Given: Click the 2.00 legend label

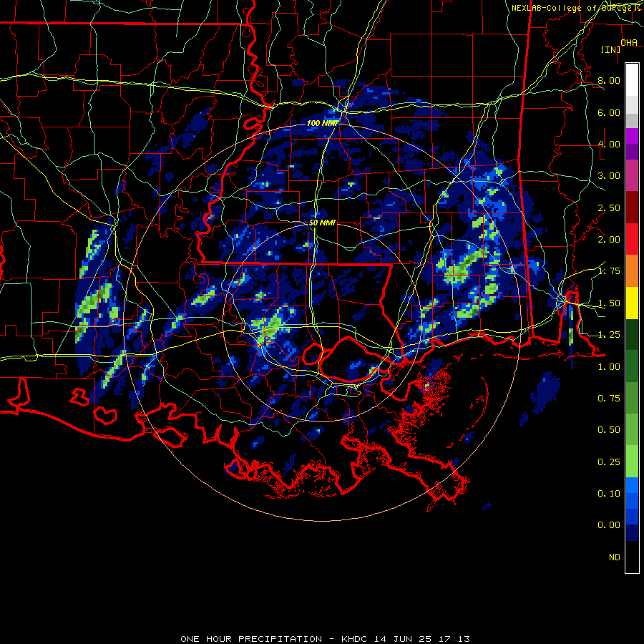Looking at the screenshot, I should [608, 240].
